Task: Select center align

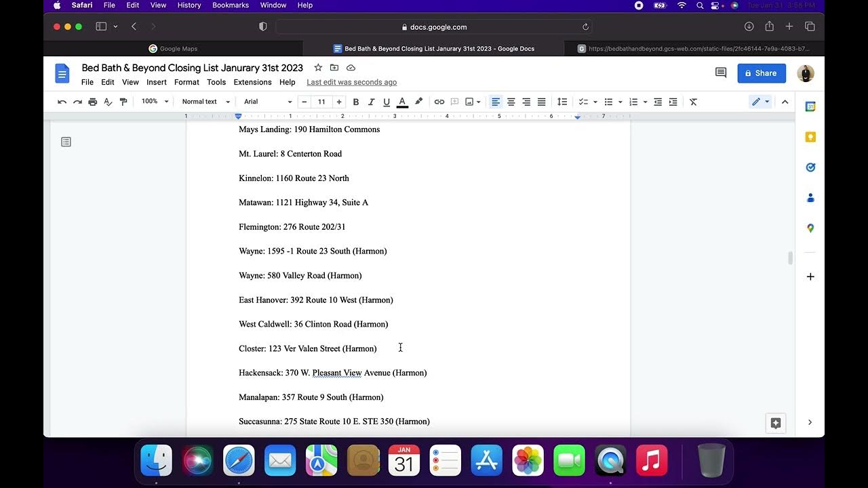Action: (511, 102)
